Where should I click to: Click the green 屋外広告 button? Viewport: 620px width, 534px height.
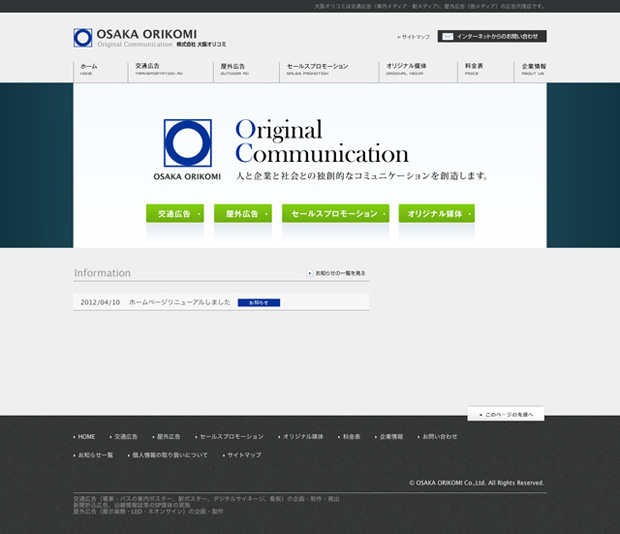click(x=243, y=213)
